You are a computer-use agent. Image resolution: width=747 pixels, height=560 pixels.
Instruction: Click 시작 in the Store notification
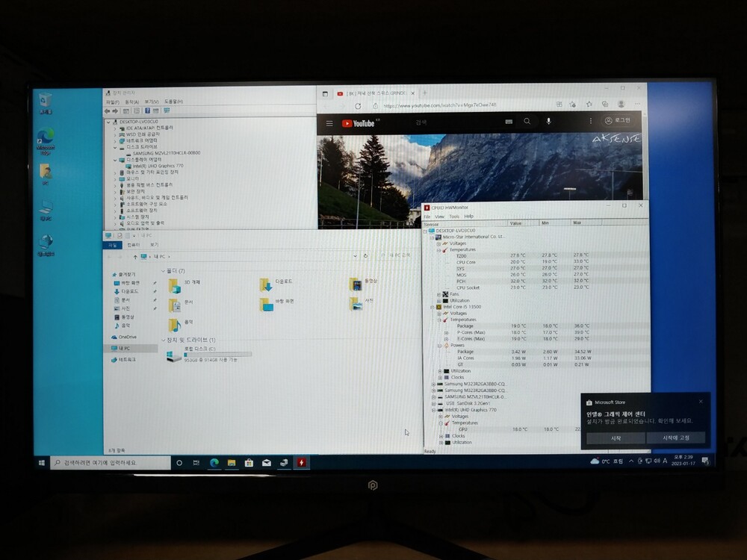(x=616, y=438)
